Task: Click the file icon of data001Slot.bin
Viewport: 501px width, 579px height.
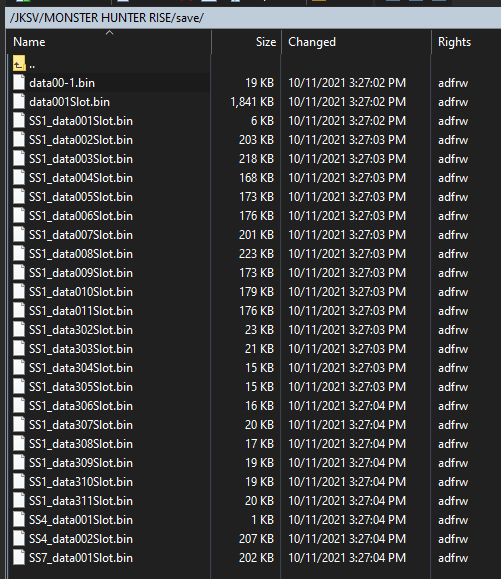Action: click(x=19, y=102)
